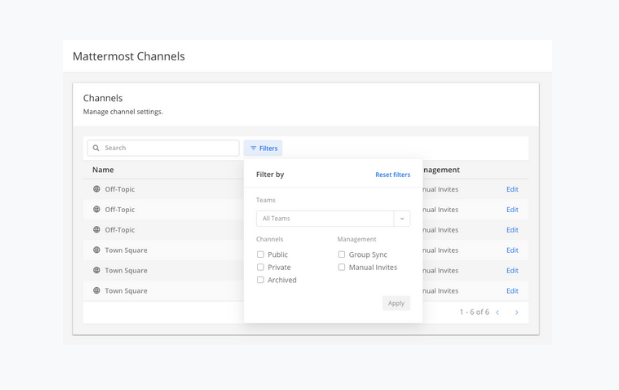Viewport: 619px width, 390px height.
Task: Click the search magnifier icon
Action: [x=96, y=148]
